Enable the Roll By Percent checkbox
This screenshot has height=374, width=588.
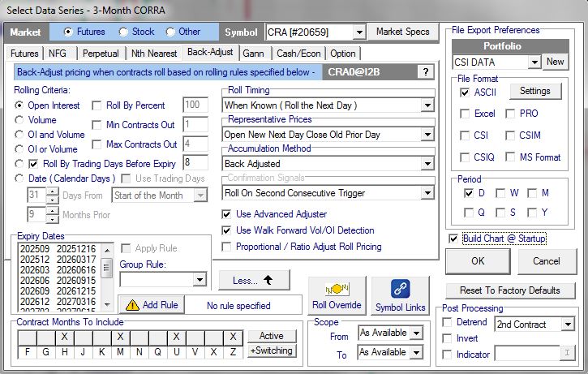pyautogui.click(x=98, y=105)
